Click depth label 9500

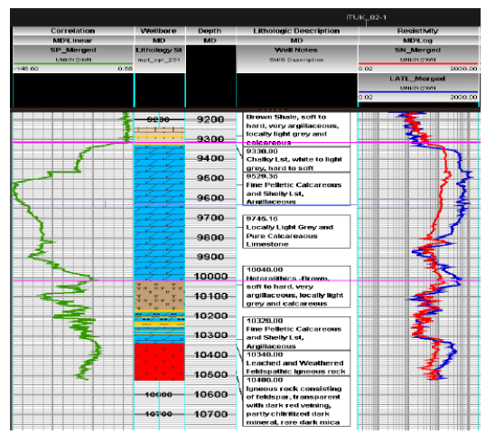210,178
